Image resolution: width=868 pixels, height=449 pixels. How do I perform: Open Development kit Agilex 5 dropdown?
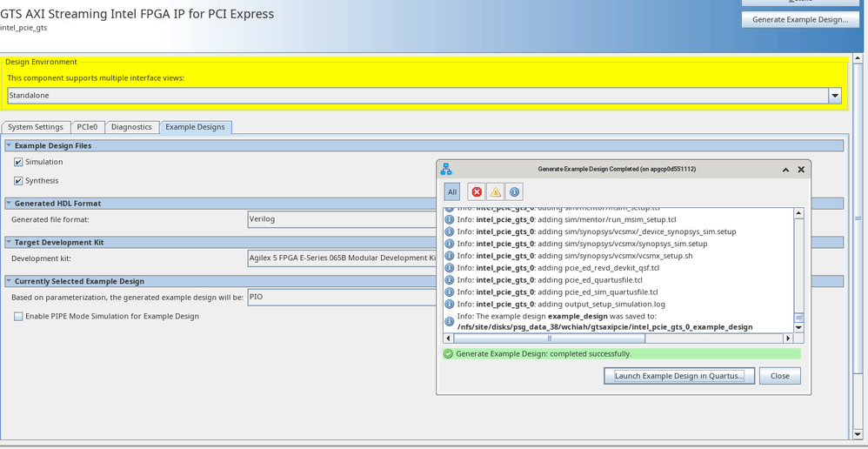point(342,258)
